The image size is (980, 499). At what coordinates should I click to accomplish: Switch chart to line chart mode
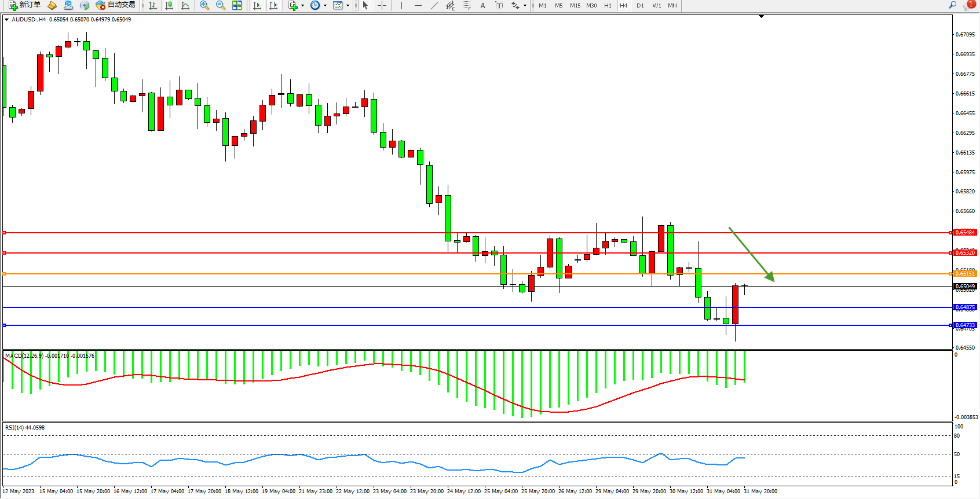(x=185, y=5)
